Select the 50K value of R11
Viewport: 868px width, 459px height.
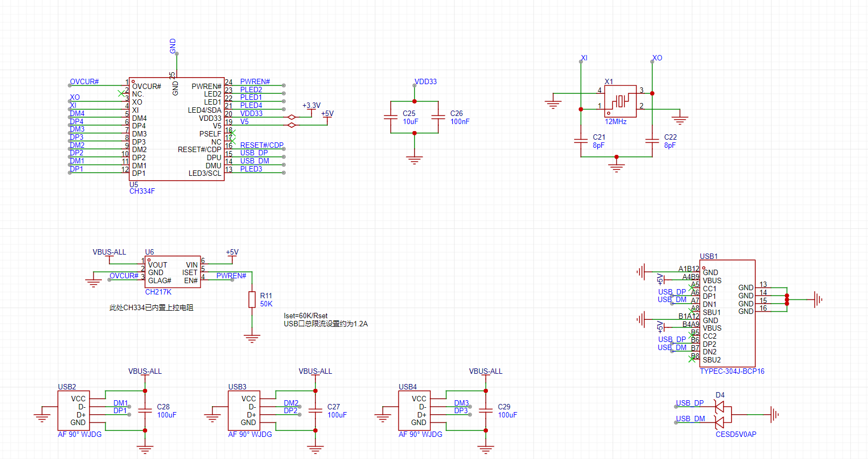coord(266,304)
